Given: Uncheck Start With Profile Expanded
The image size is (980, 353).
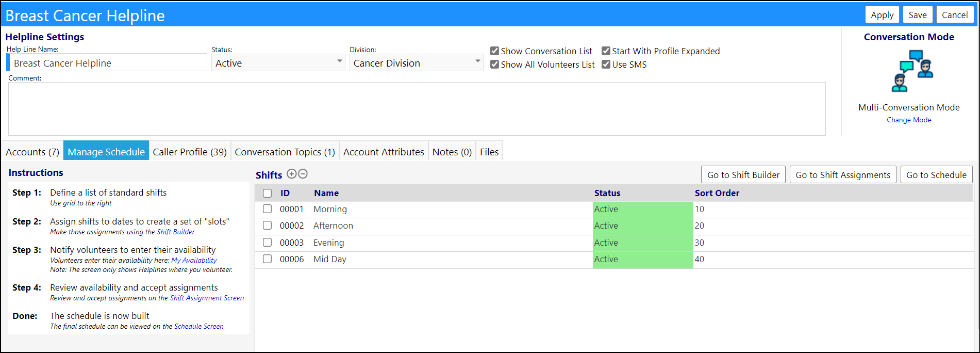Looking at the screenshot, I should [606, 51].
